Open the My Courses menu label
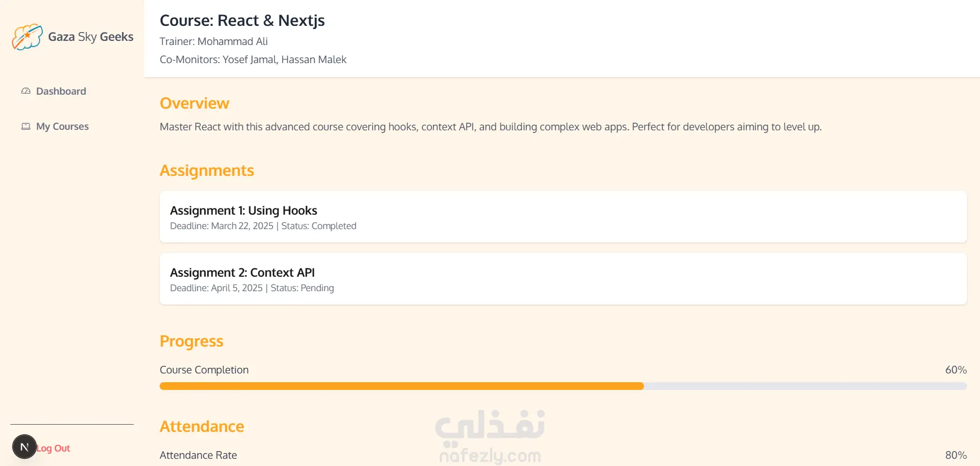This screenshot has height=466, width=980. pos(63,126)
